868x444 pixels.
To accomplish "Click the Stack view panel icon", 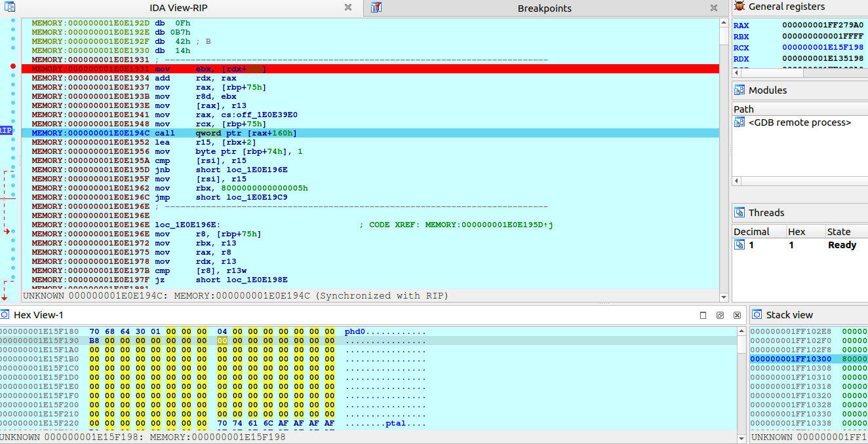I will tap(757, 315).
